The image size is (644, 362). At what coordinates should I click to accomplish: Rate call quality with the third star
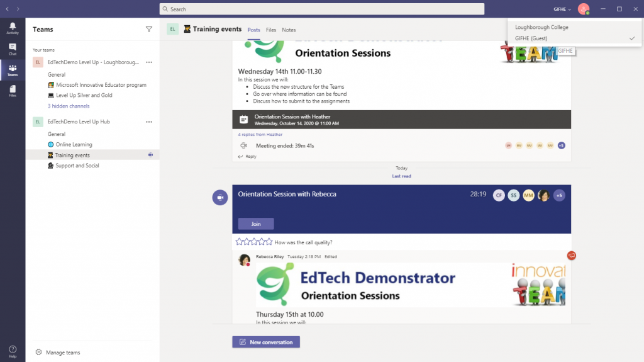pyautogui.click(x=254, y=242)
